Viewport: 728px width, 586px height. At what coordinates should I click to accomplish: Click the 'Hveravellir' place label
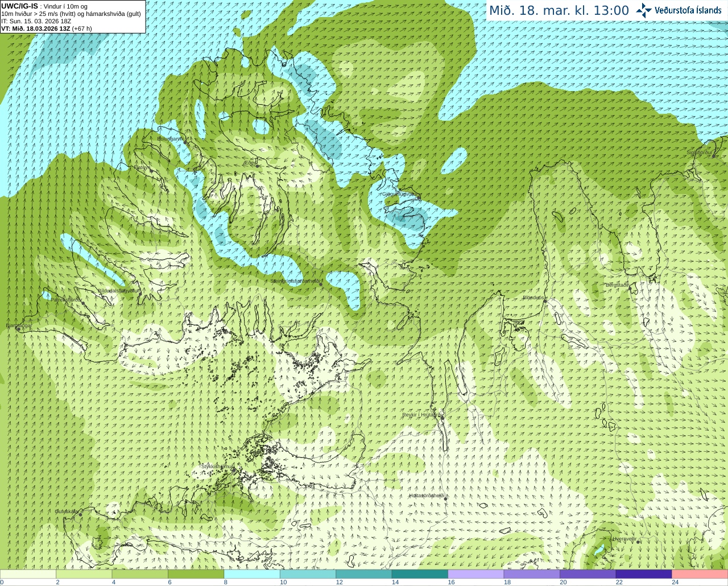[624, 539]
